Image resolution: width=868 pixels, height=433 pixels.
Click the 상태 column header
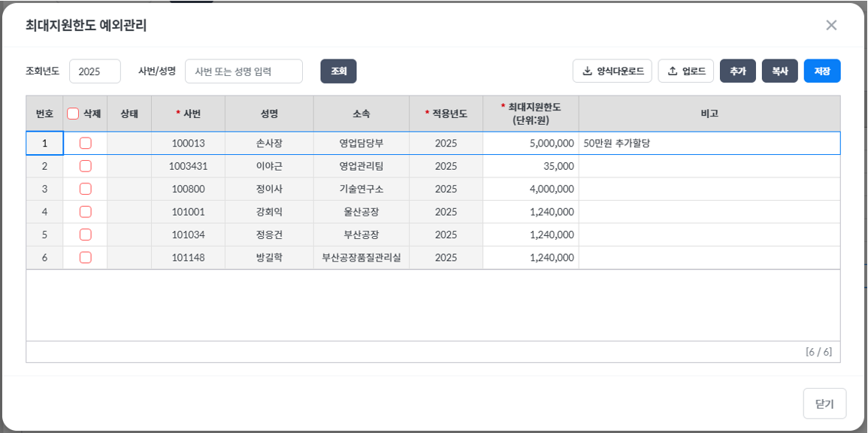pos(129,114)
